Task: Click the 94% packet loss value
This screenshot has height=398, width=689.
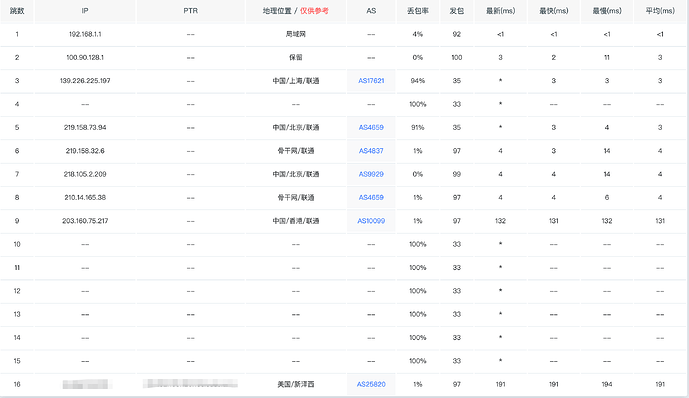Action: click(417, 81)
